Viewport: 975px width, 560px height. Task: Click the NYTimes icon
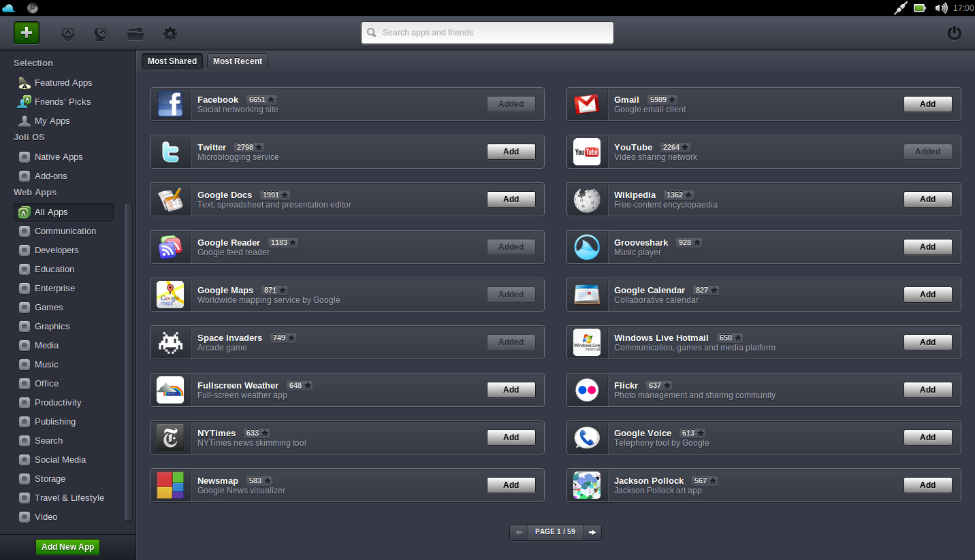[170, 438]
